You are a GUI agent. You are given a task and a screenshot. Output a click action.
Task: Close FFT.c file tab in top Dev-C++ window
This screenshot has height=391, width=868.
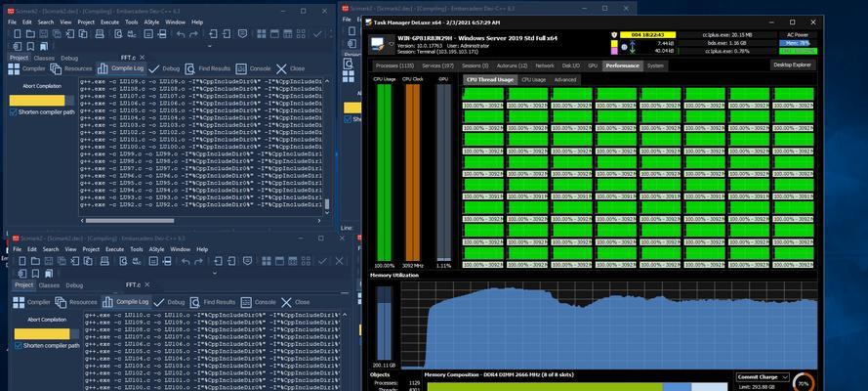(x=143, y=57)
